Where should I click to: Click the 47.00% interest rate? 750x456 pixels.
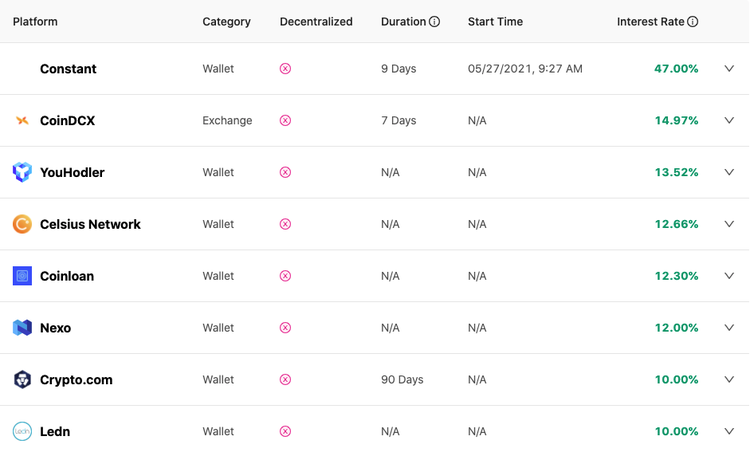pos(676,68)
